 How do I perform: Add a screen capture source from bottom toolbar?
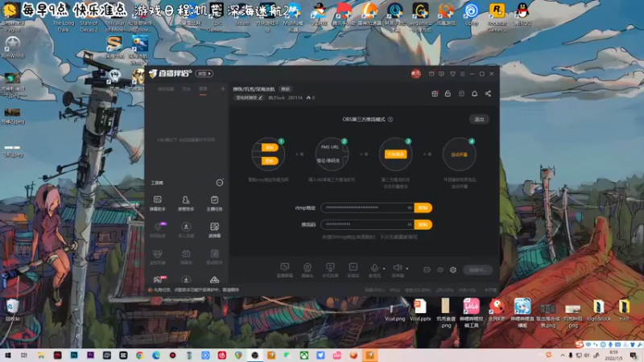point(285,269)
